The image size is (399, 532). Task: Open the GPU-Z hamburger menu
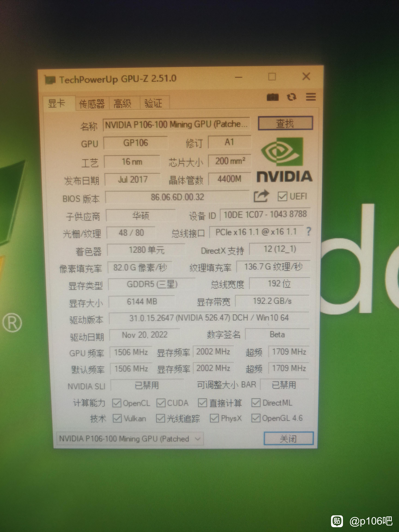click(311, 97)
